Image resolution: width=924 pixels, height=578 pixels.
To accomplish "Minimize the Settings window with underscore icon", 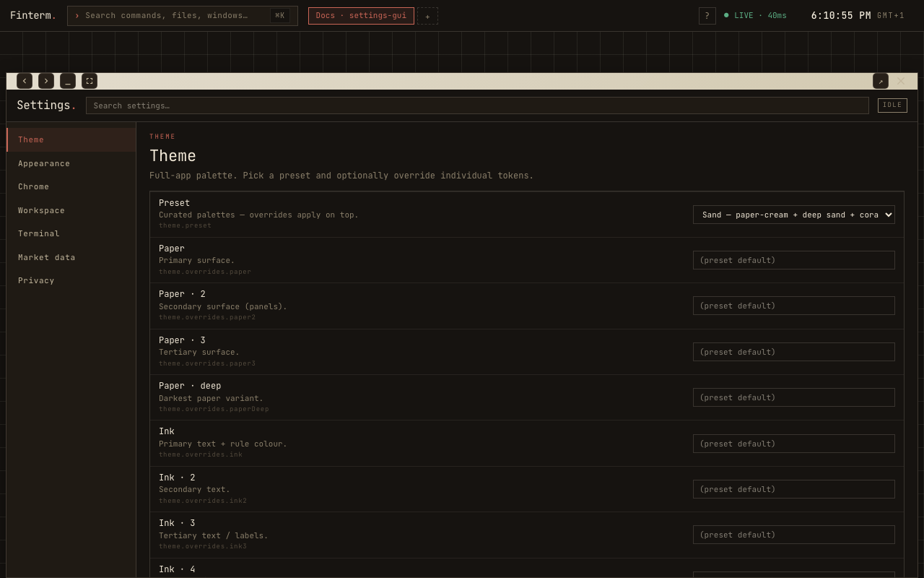I will (x=68, y=81).
